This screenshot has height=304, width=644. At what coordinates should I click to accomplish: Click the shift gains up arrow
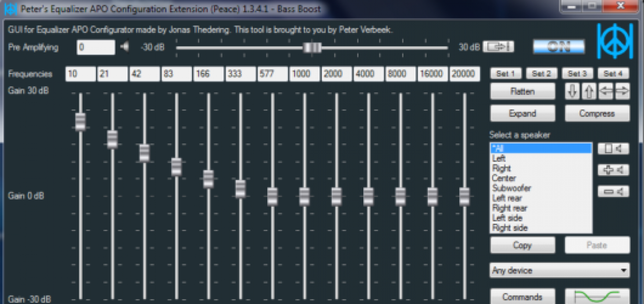[589, 92]
